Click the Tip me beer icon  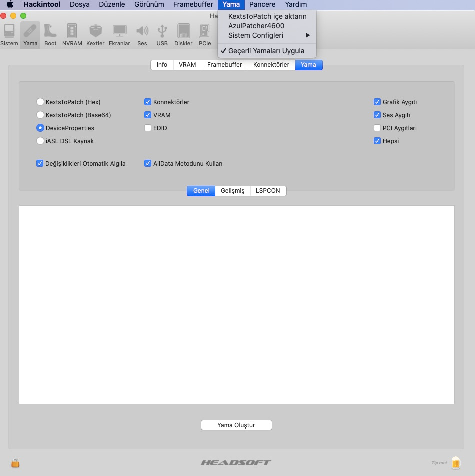pyautogui.click(x=455, y=462)
